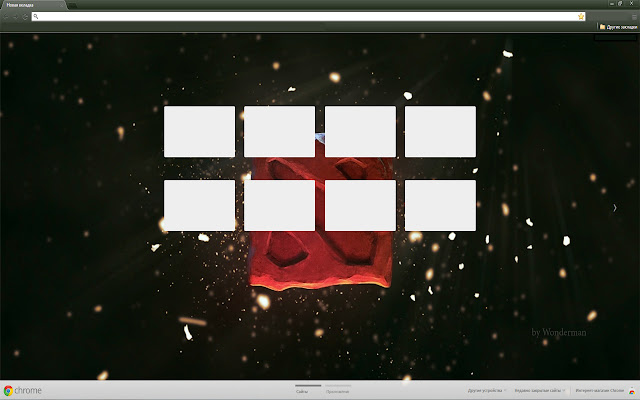Click the right arrow to next page
The width and height of the screenshot is (640, 400).
(x=614, y=207)
